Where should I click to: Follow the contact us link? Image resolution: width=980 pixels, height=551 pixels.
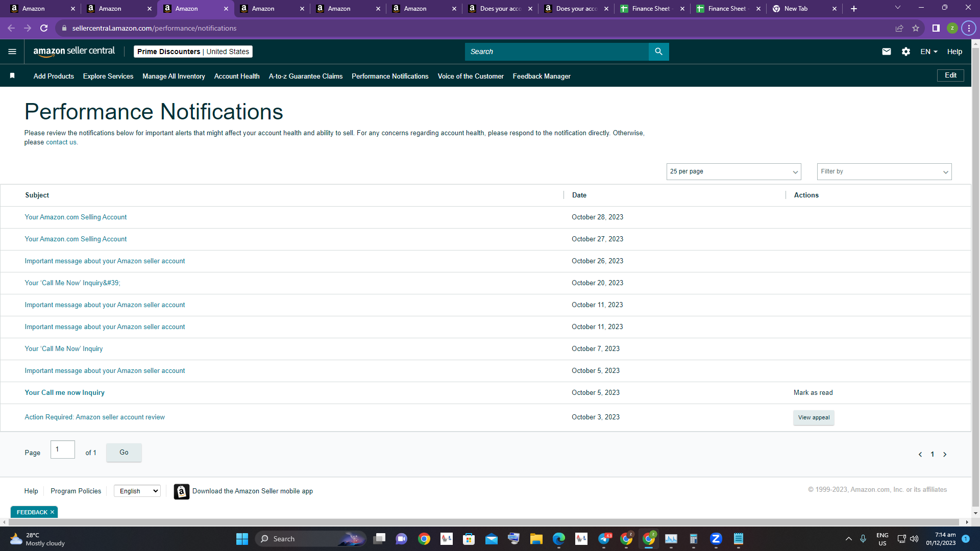click(x=62, y=142)
